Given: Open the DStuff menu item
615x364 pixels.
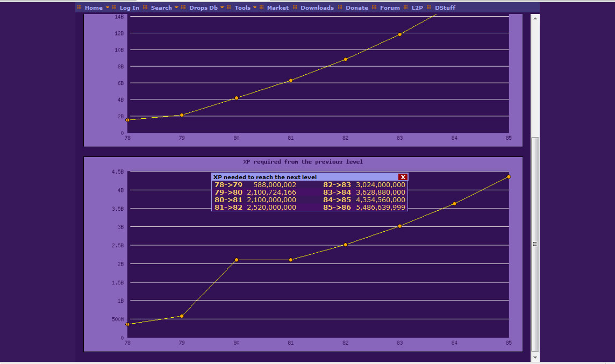Looking at the screenshot, I should [445, 8].
